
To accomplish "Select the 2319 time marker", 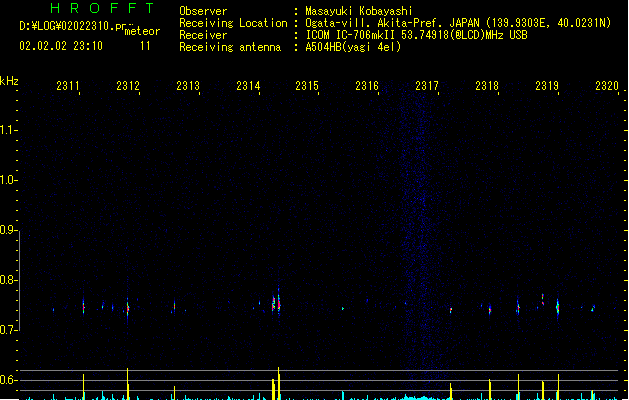I will [547, 86].
